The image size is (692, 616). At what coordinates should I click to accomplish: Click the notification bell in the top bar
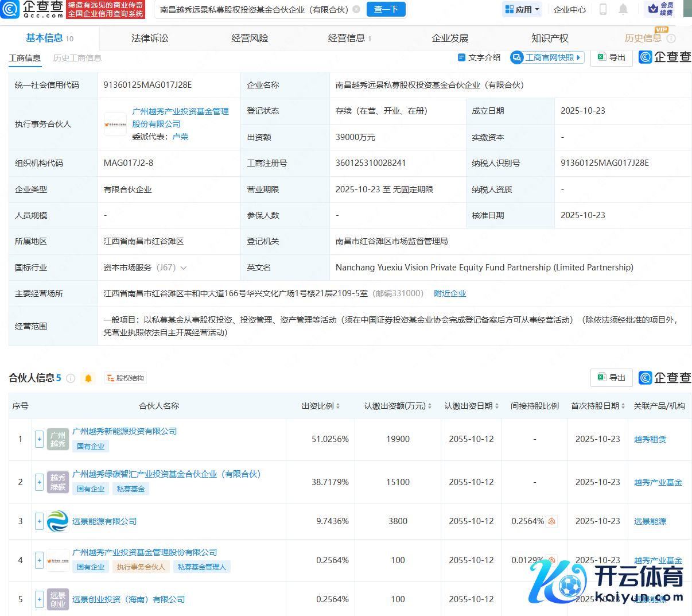coord(623,9)
